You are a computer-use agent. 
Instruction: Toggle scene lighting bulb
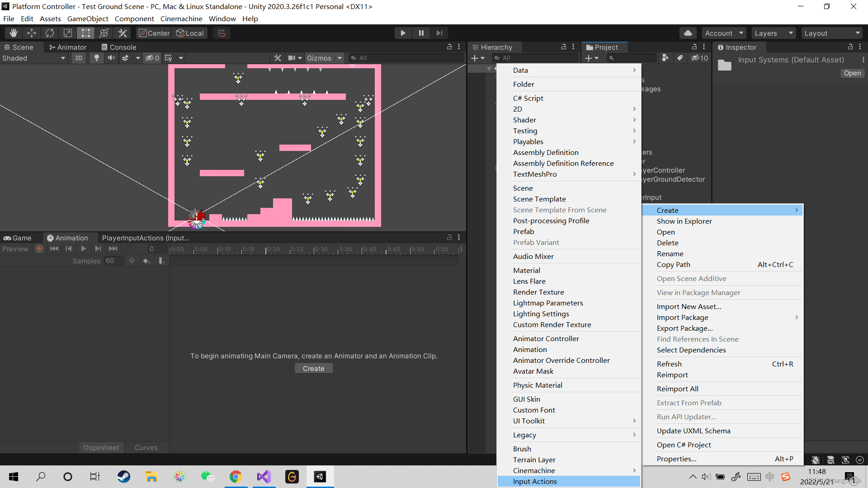coord(96,58)
